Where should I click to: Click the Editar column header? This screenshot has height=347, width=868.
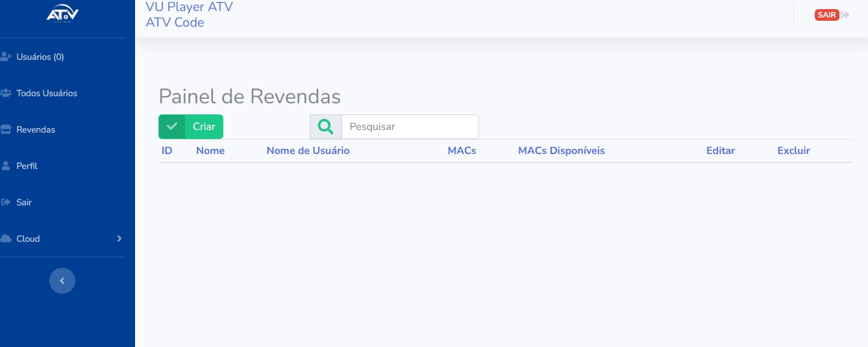pyautogui.click(x=721, y=151)
